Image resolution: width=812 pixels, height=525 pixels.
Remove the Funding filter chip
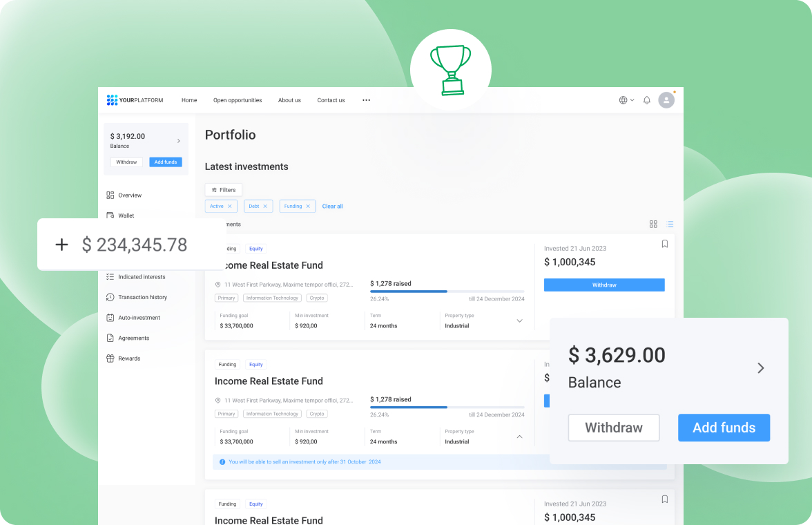click(x=308, y=207)
